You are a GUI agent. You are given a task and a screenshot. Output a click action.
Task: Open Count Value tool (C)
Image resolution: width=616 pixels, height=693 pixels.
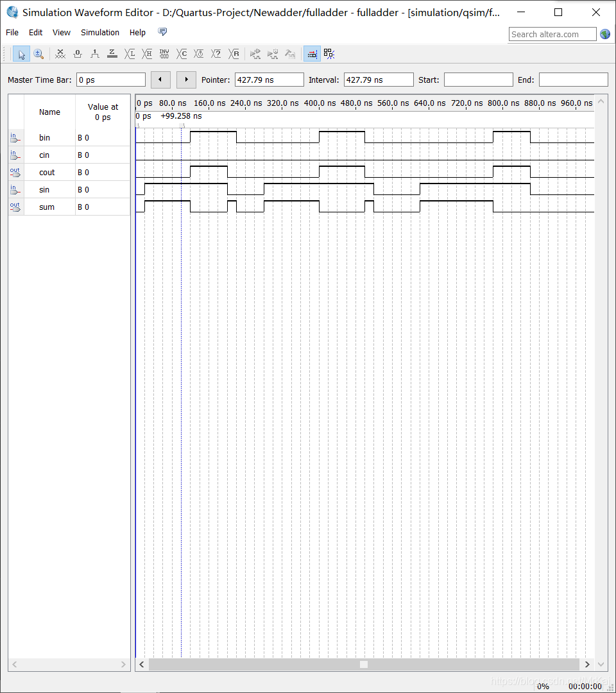tap(182, 55)
